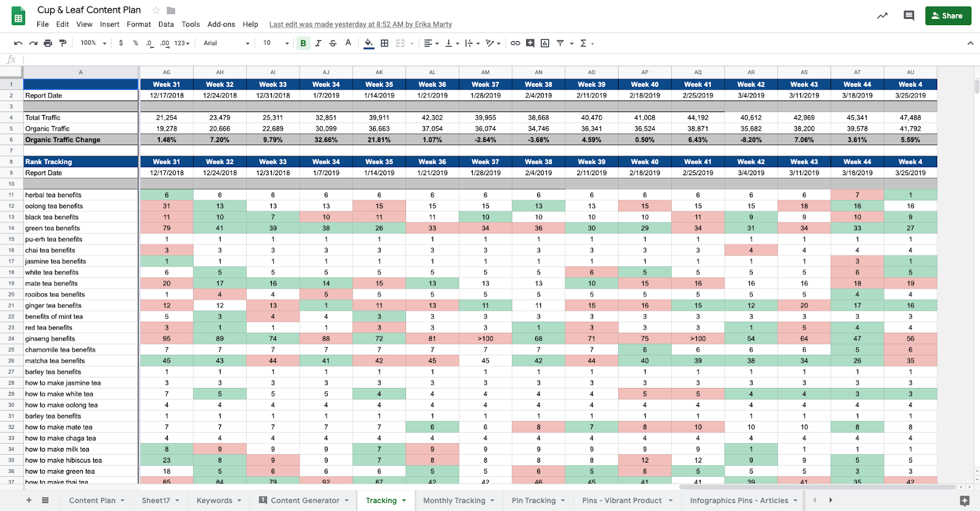Viewport: 980px width, 511px height.
Task: Open the activity dashboard trend icon
Action: 882,16
